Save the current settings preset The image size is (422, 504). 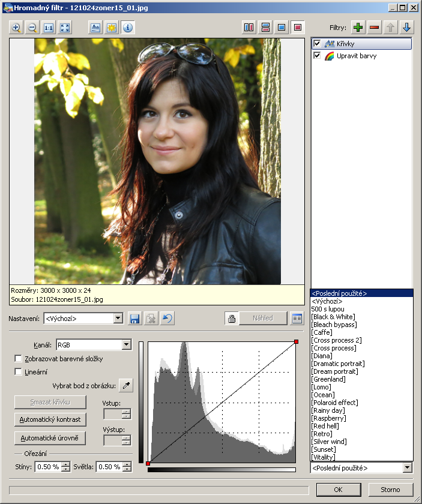[x=135, y=319]
